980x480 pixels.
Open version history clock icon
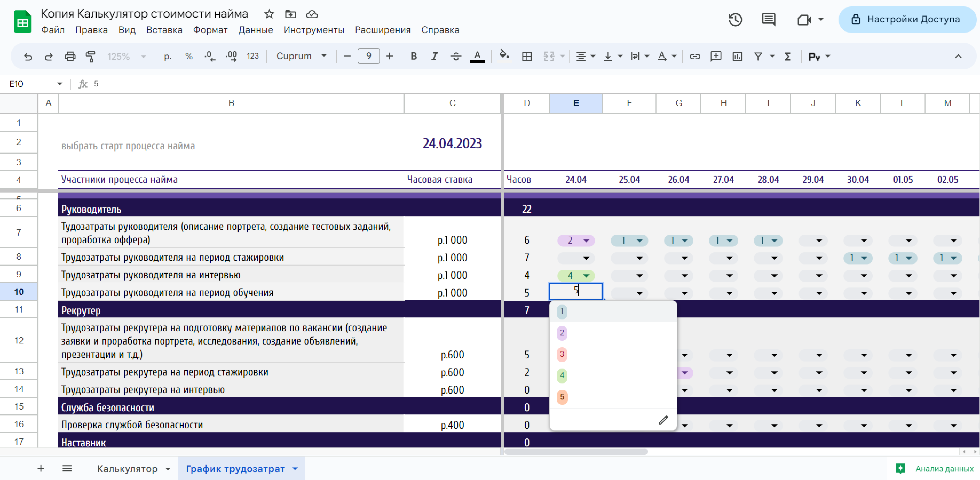735,19
